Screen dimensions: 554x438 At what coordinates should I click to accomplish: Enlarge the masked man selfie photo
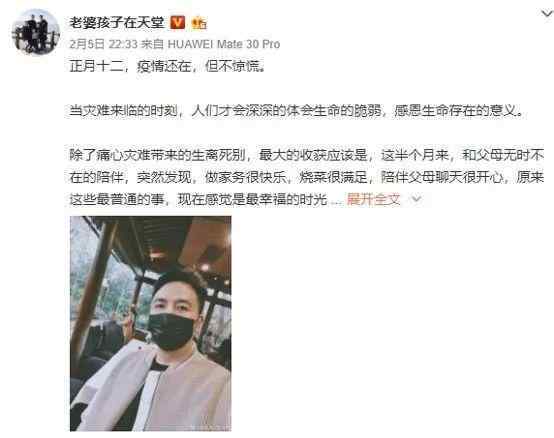point(151,324)
